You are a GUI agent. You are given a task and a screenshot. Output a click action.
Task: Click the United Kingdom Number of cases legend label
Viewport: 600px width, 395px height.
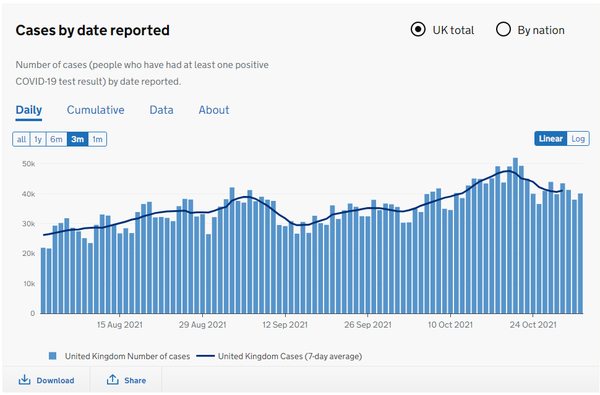click(127, 356)
